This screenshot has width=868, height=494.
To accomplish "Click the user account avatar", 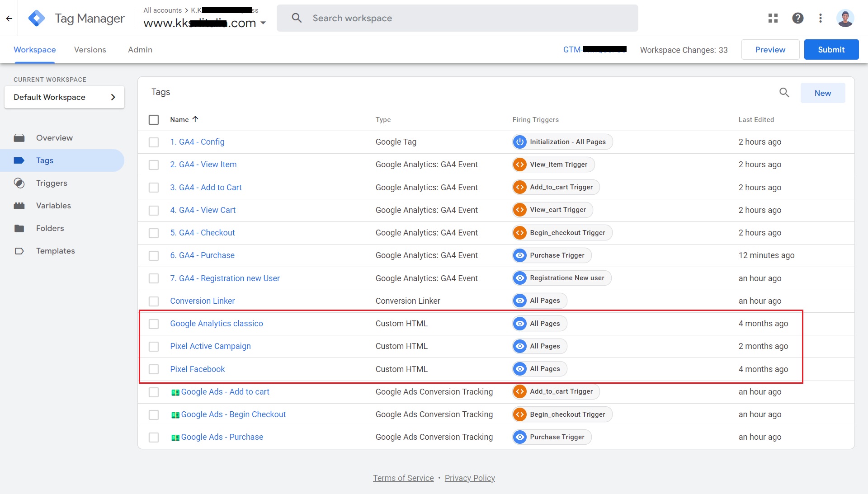I will (845, 18).
